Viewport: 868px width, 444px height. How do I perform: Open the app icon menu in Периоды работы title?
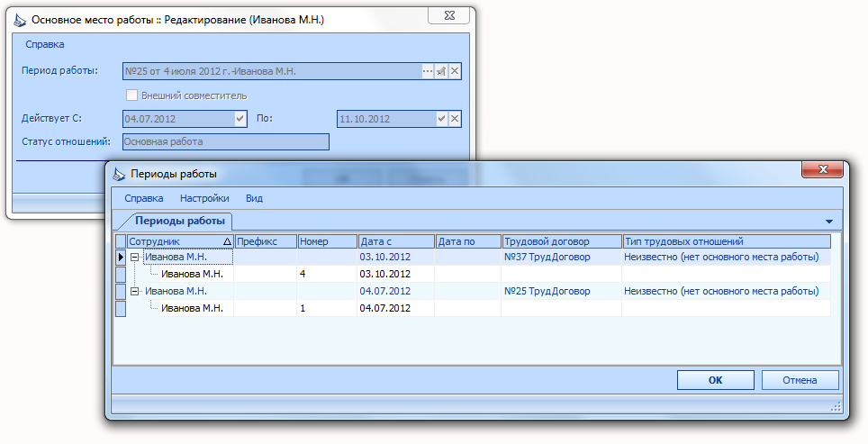click(x=119, y=174)
